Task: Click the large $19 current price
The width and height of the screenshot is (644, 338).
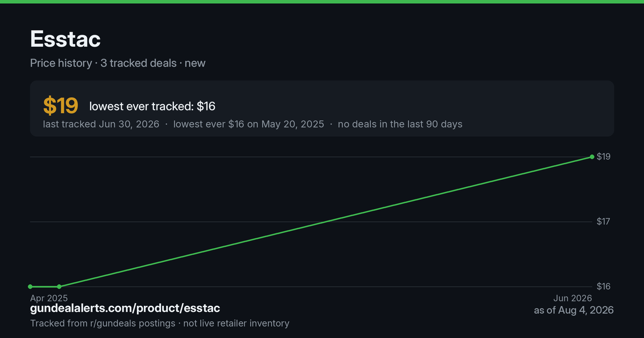Action: click(x=61, y=106)
